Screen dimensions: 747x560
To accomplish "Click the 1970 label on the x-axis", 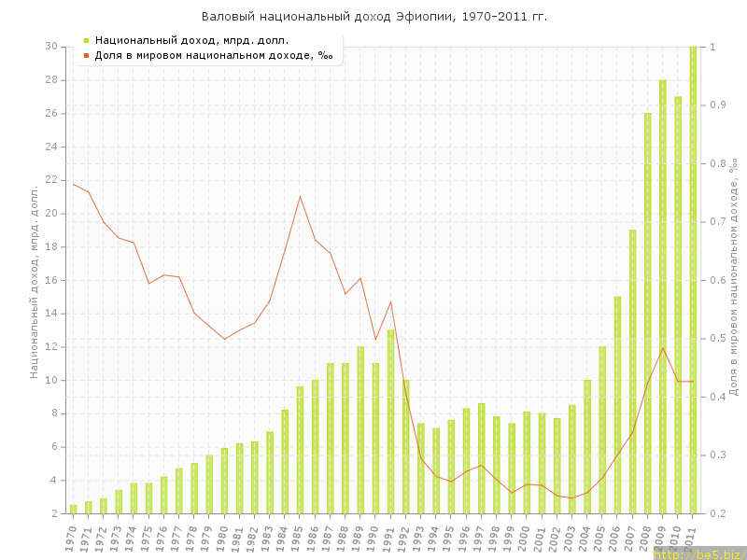I will point(72,535).
